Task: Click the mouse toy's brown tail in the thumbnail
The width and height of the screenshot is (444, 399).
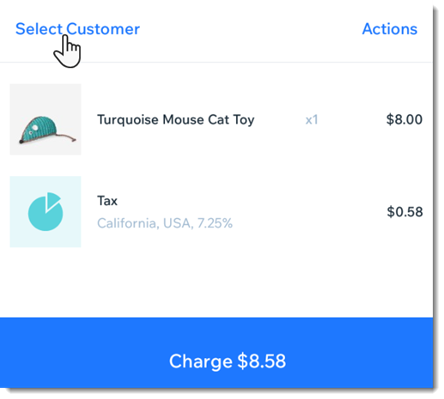Action: 68,137
